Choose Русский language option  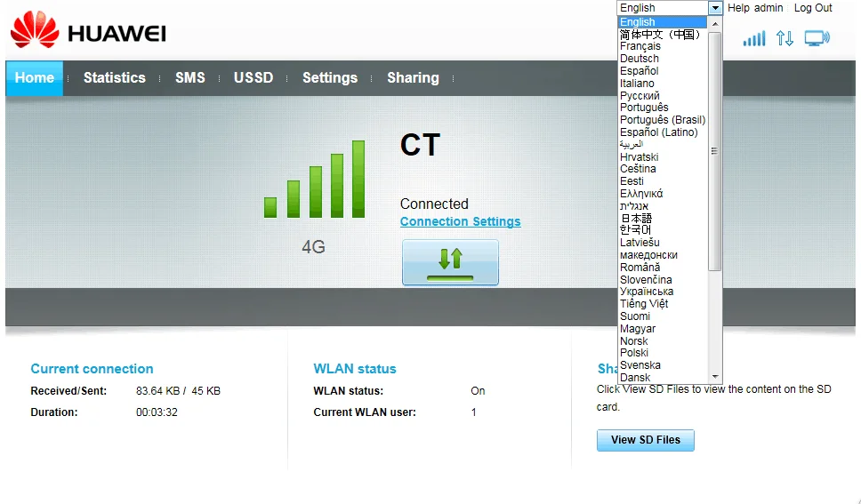[663, 95]
